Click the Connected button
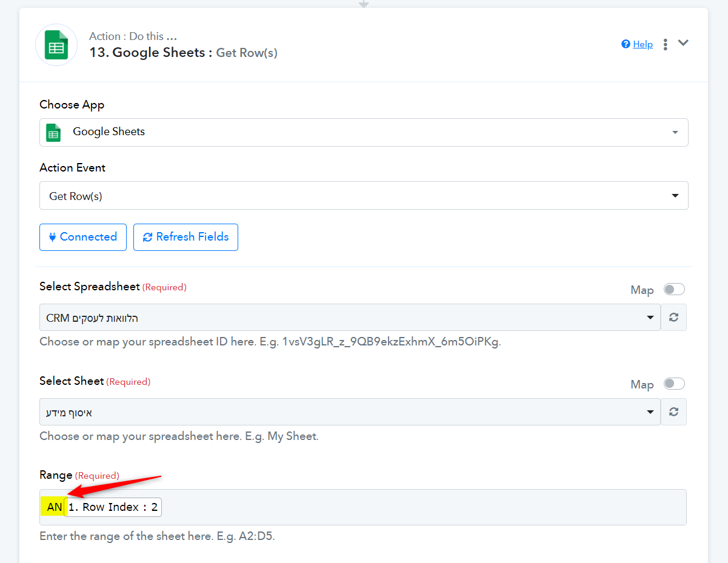The width and height of the screenshot is (728, 563). point(83,237)
